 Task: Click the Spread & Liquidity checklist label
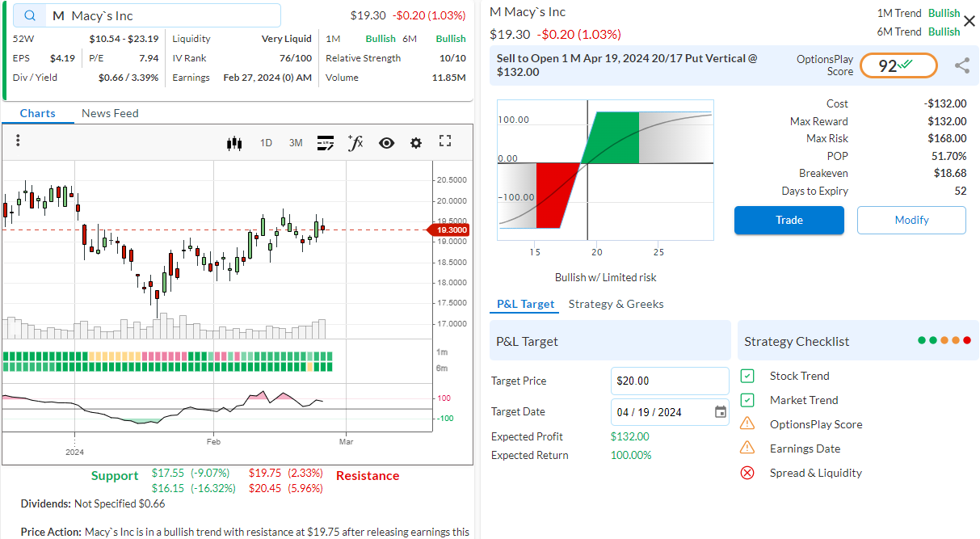[x=816, y=473]
